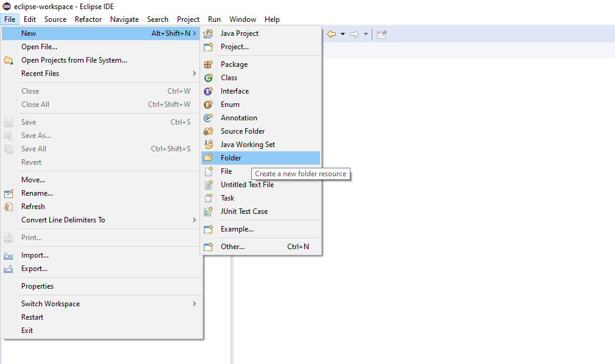Screen dimensions: 615x364
Task: Open the Search menu
Action: pos(158,19)
